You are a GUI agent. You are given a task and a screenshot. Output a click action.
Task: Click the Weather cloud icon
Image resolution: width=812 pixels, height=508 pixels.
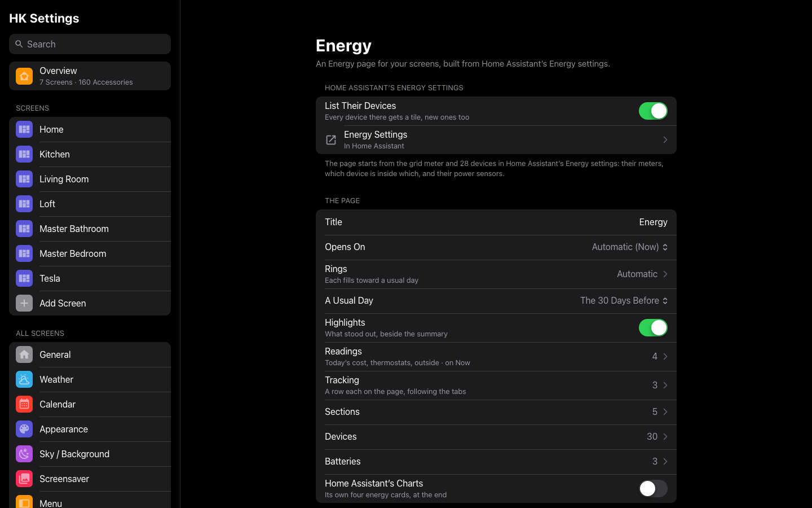pyautogui.click(x=24, y=379)
